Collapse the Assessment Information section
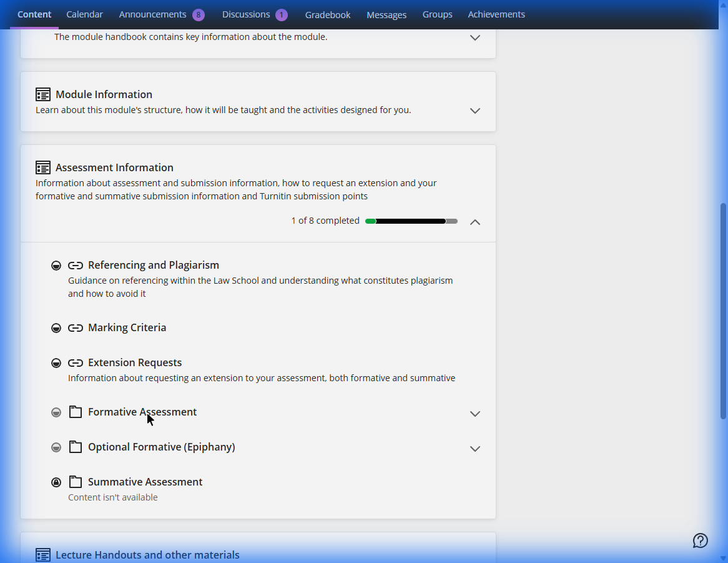 pos(475,222)
